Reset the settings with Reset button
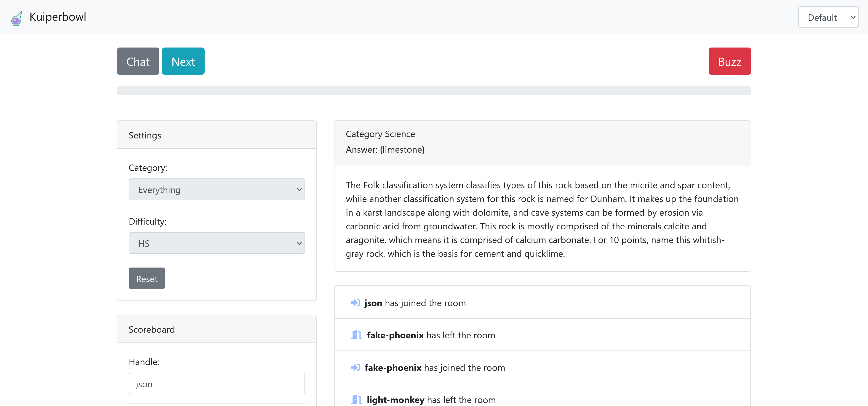The image size is (868, 406). tap(147, 279)
